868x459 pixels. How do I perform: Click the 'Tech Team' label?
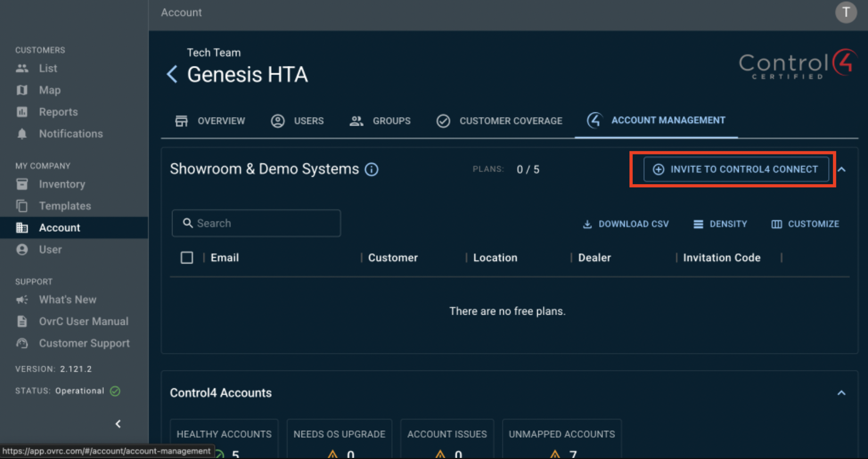click(214, 53)
